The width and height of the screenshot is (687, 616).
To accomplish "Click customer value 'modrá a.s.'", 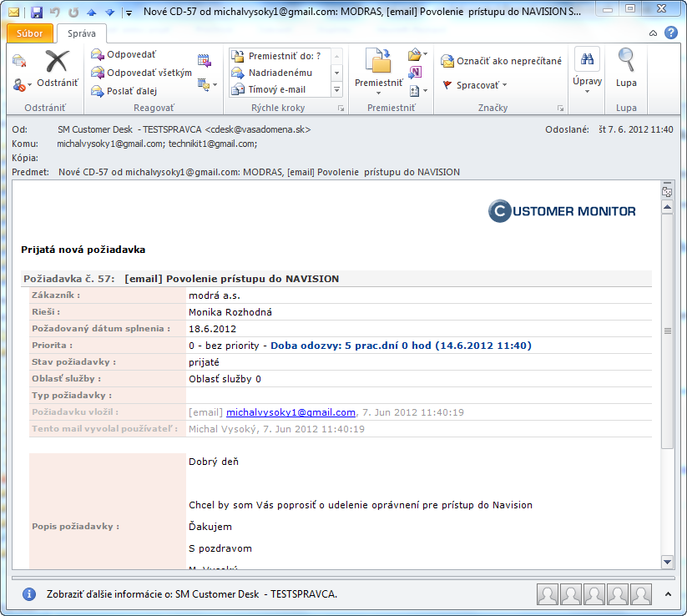I will pyautogui.click(x=215, y=295).
